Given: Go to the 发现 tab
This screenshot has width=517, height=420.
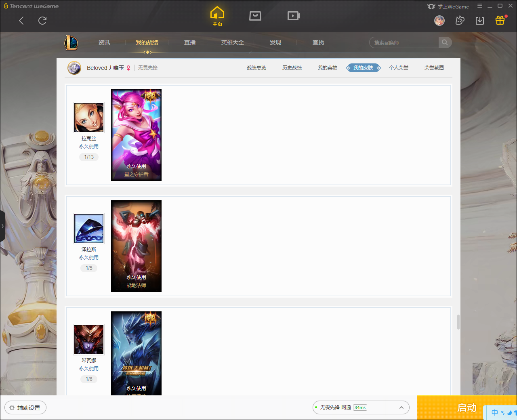Looking at the screenshot, I should (x=275, y=42).
